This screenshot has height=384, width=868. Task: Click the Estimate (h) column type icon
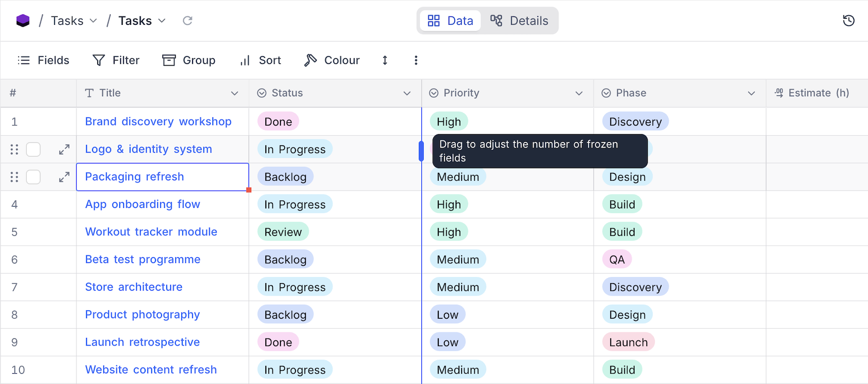(779, 93)
